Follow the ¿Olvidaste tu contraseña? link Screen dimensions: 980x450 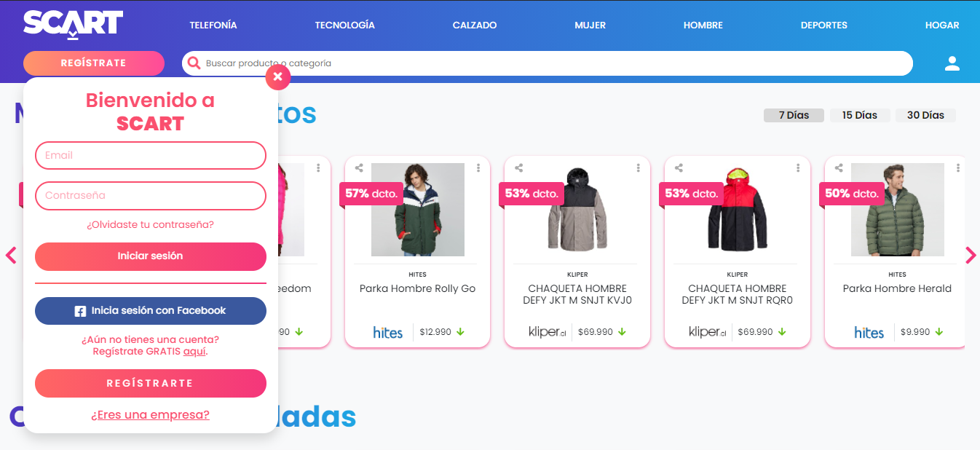coord(151,224)
